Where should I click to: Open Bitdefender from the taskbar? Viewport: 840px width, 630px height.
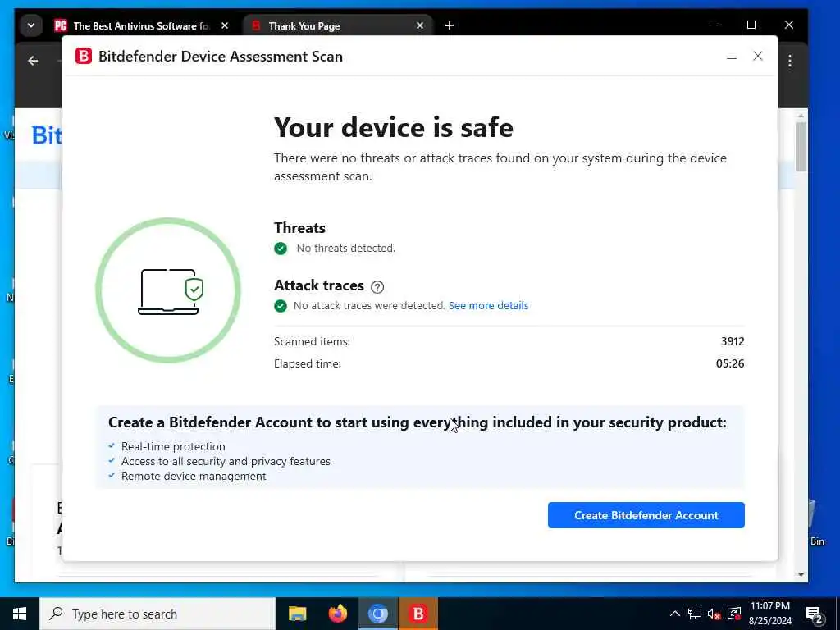click(x=418, y=614)
